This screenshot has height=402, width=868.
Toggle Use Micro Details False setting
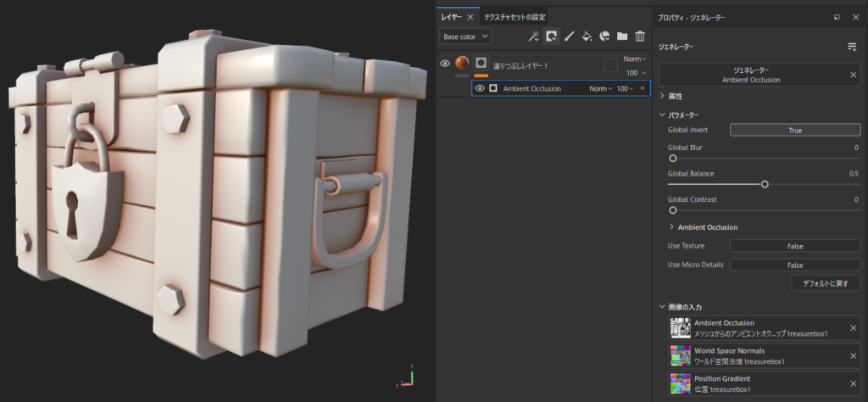(x=794, y=265)
